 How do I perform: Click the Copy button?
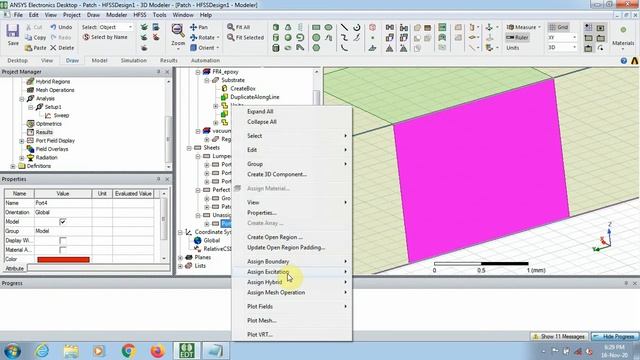(36, 38)
